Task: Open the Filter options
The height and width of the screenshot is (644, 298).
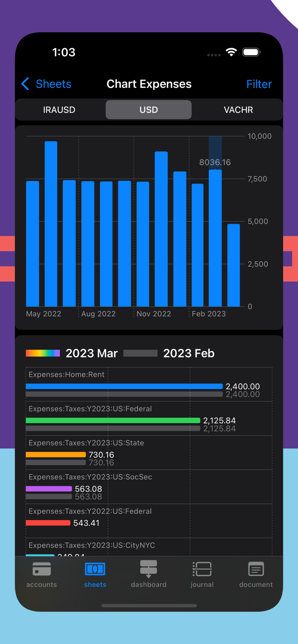Action: (259, 84)
